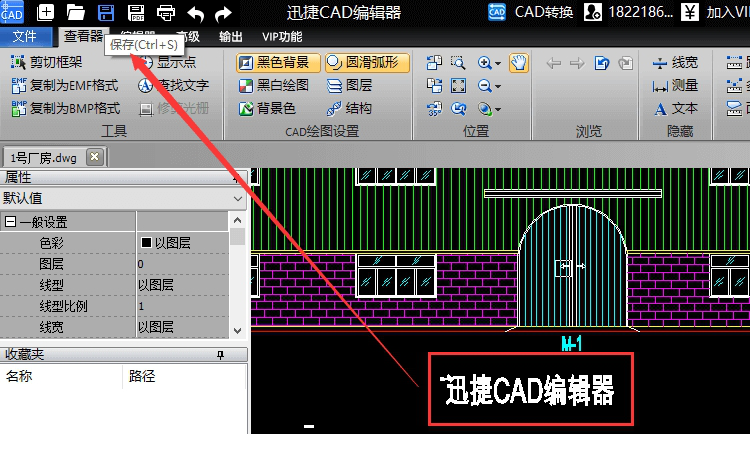
Task: Sort favorites by 名称 column
Action: coord(61,376)
